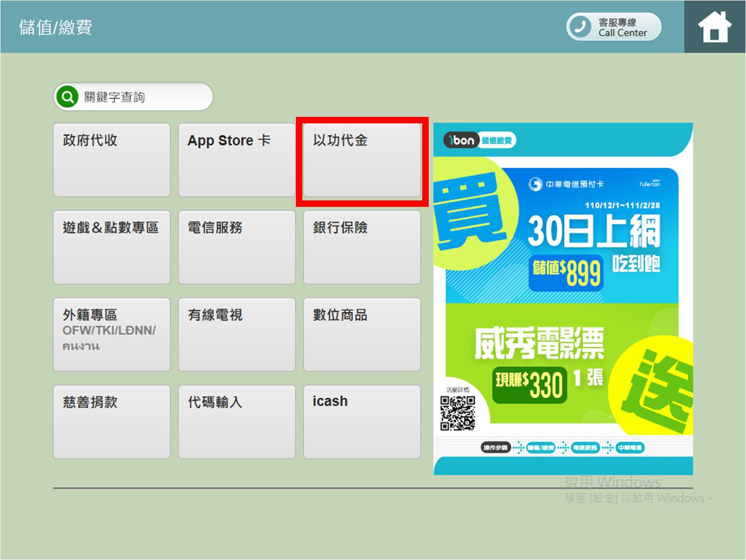The height and width of the screenshot is (560, 746).
Task: Select the 代碼輸入 code entry tile
Action: pos(237,422)
